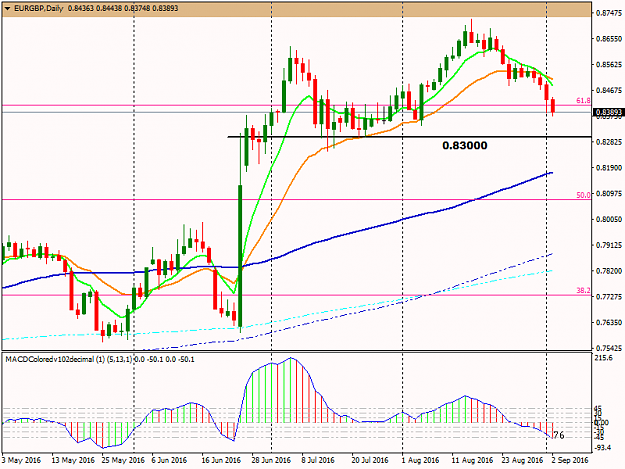Select the 28 Jun 2016 date label
Screen dimensions: 625x469
pyautogui.click(x=271, y=460)
